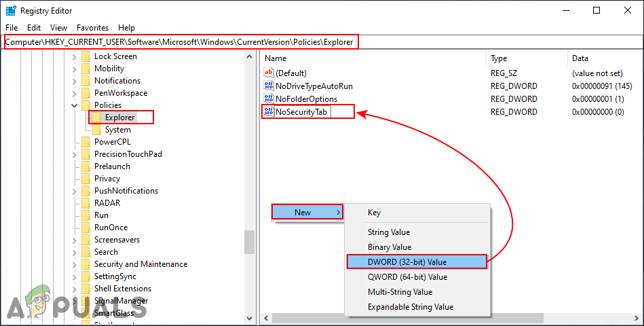This screenshot has height=326, width=644.
Task: Open the Favorites menu
Action: coord(93,28)
